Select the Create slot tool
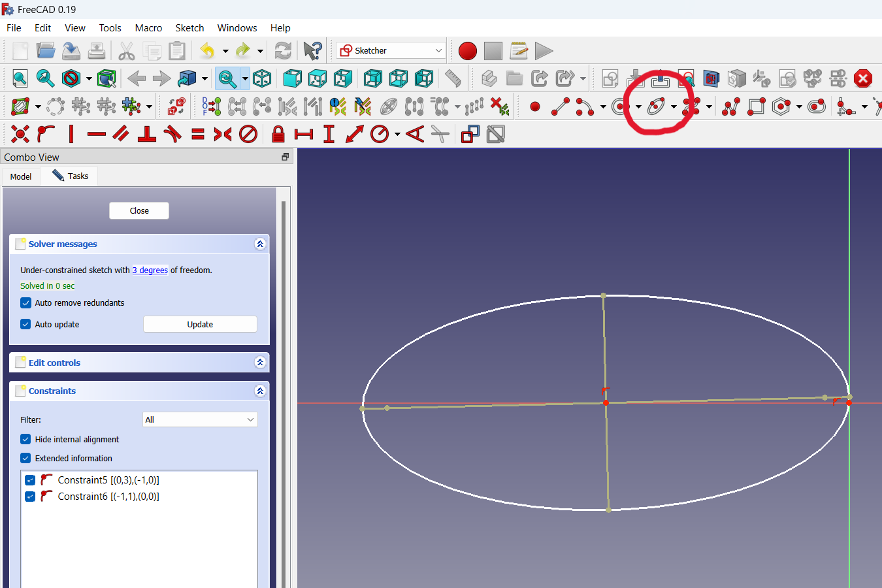 click(x=817, y=106)
